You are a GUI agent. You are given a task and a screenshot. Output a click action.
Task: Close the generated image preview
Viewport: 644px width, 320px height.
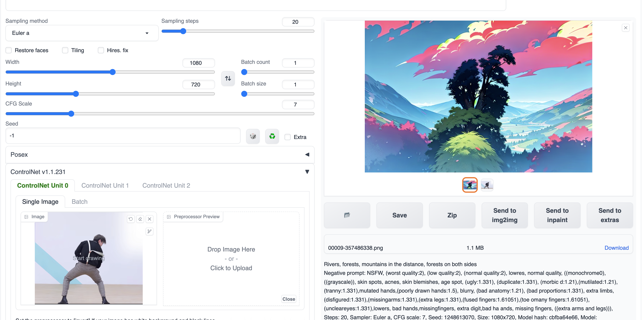tap(626, 28)
